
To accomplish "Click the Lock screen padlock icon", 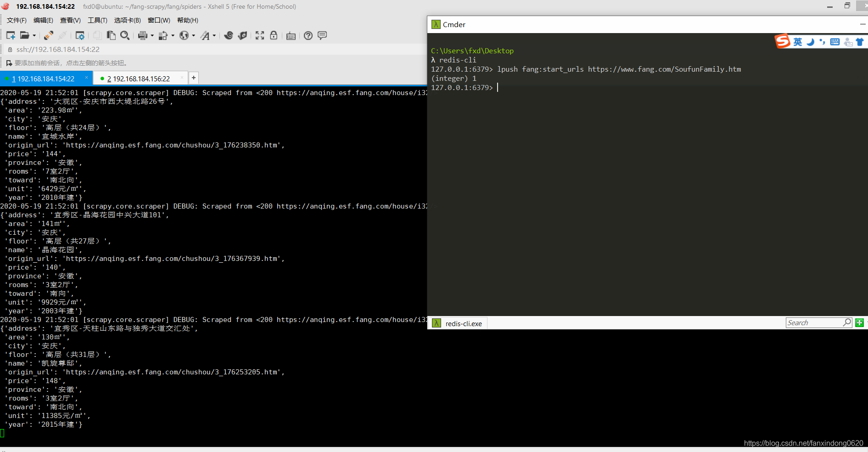I will click(274, 35).
